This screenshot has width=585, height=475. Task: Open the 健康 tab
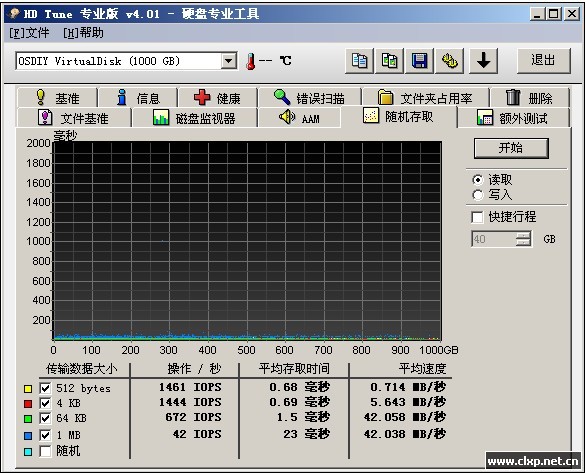pyautogui.click(x=218, y=98)
